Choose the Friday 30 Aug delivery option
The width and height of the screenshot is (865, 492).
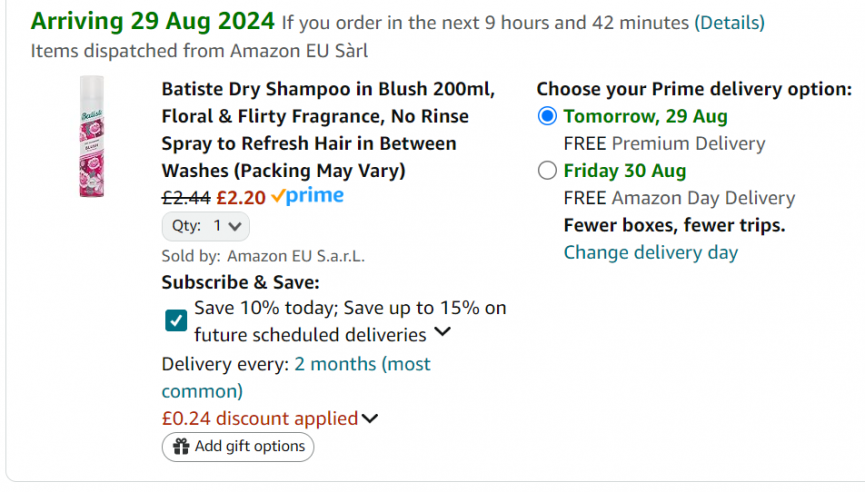tap(547, 170)
